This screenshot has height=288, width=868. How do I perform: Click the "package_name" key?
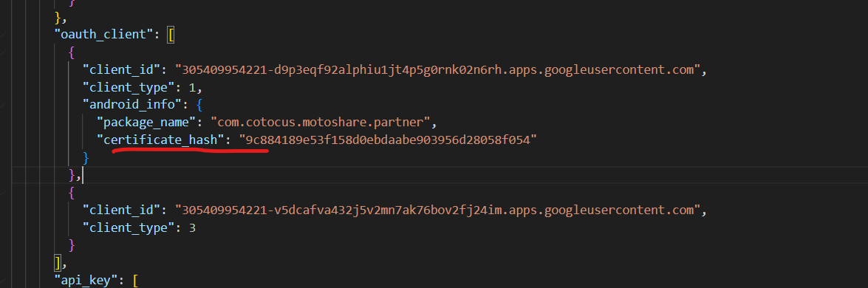tap(146, 123)
